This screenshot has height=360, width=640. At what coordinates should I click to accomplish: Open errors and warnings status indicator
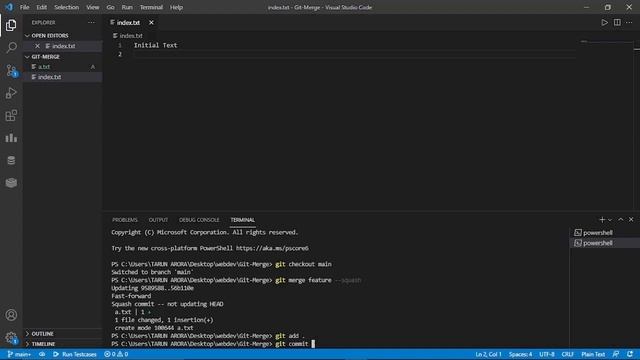point(116,354)
